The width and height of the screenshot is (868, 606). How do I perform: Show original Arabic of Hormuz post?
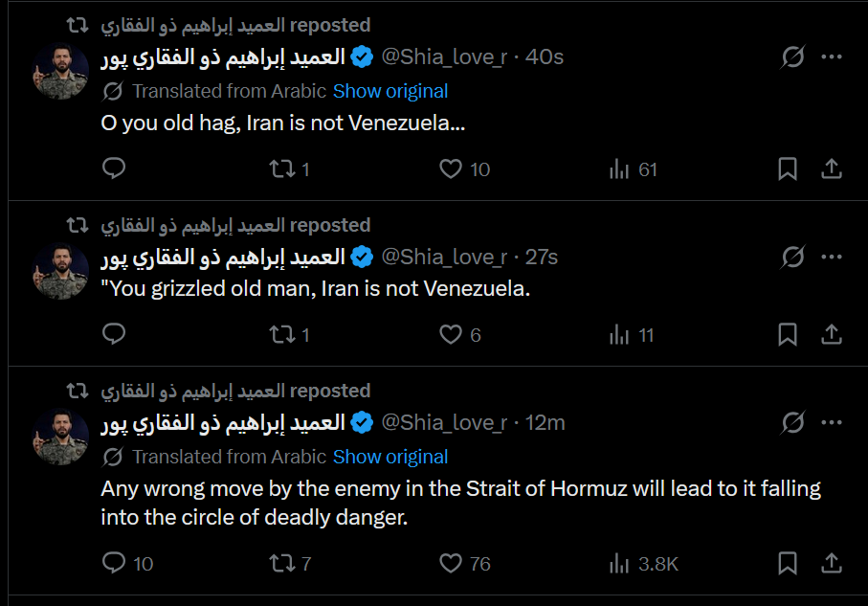(390, 457)
